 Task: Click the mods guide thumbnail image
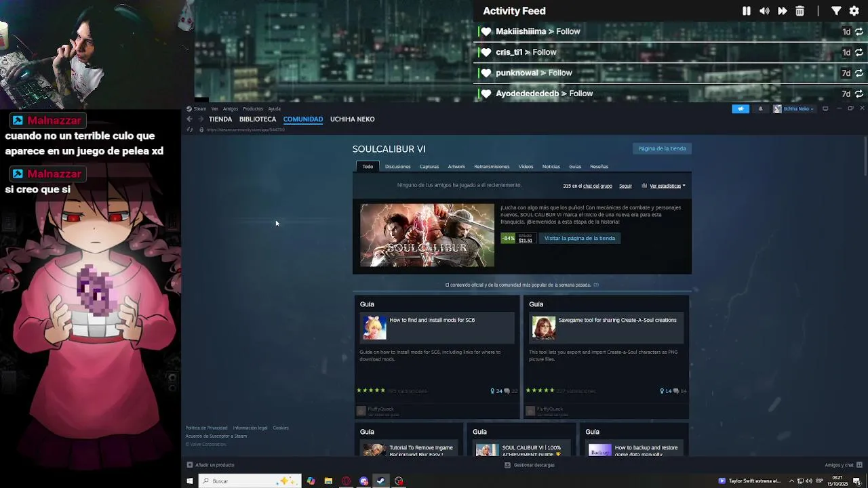point(374,328)
